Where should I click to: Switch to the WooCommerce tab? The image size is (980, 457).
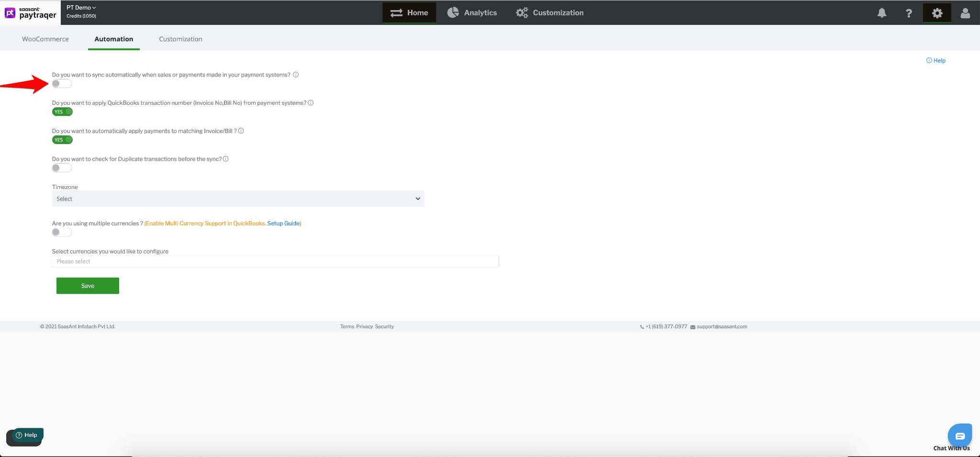point(45,39)
